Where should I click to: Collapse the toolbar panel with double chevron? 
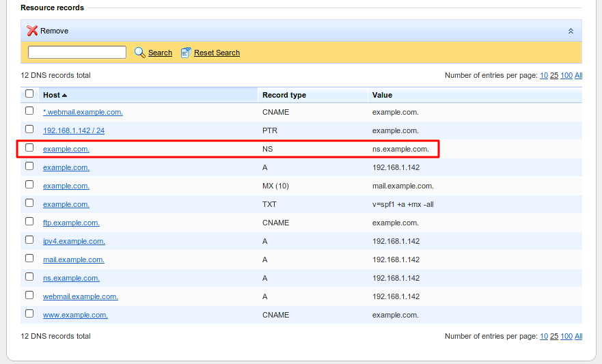(x=571, y=31)
